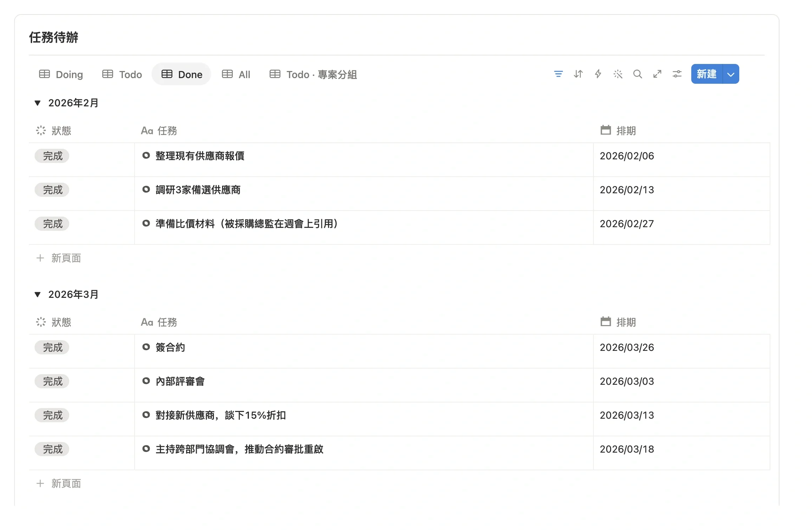812x530 pixels.
Task: Open the automations lightning icon
Action: [598, 74]
